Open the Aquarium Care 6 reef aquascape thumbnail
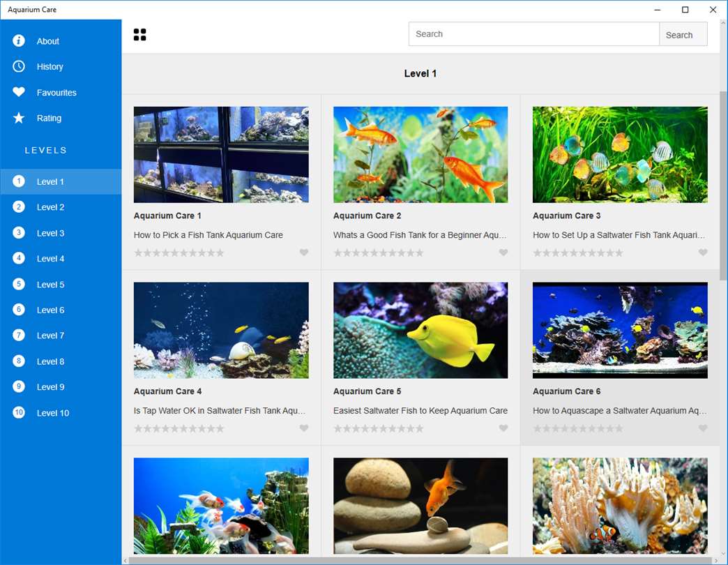 [621, 330]
